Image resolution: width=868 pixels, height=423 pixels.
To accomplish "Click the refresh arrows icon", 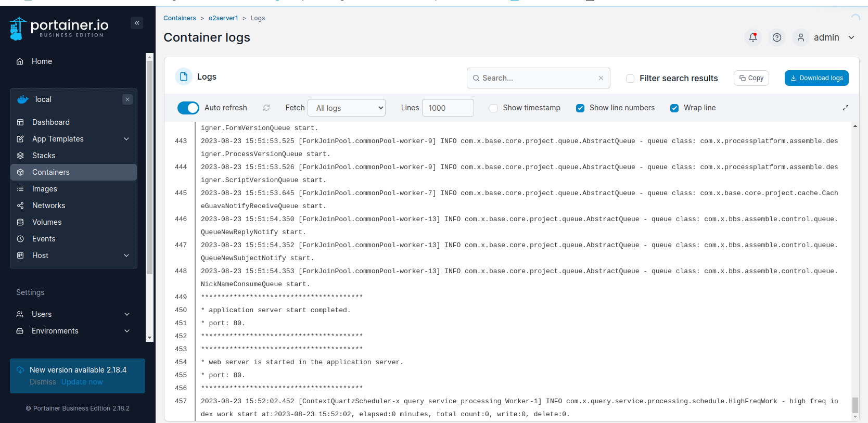I will tap(266, 108).
